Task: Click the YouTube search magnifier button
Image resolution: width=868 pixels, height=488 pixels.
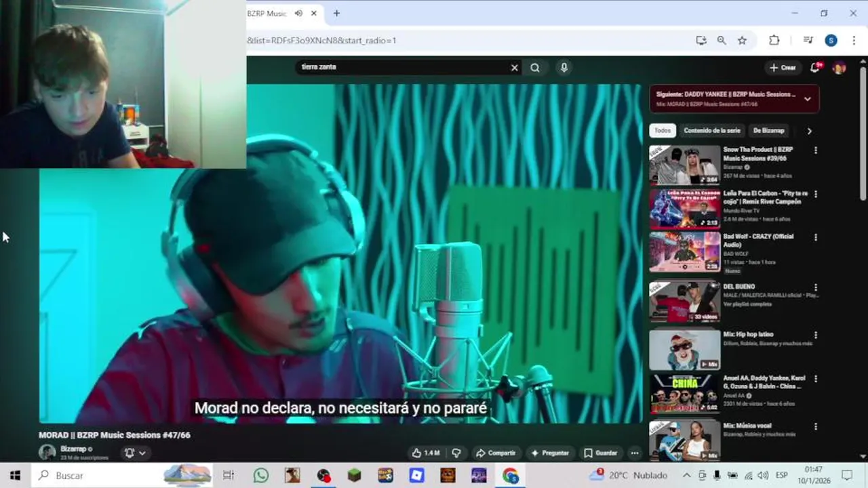Action: click(535, 67)
